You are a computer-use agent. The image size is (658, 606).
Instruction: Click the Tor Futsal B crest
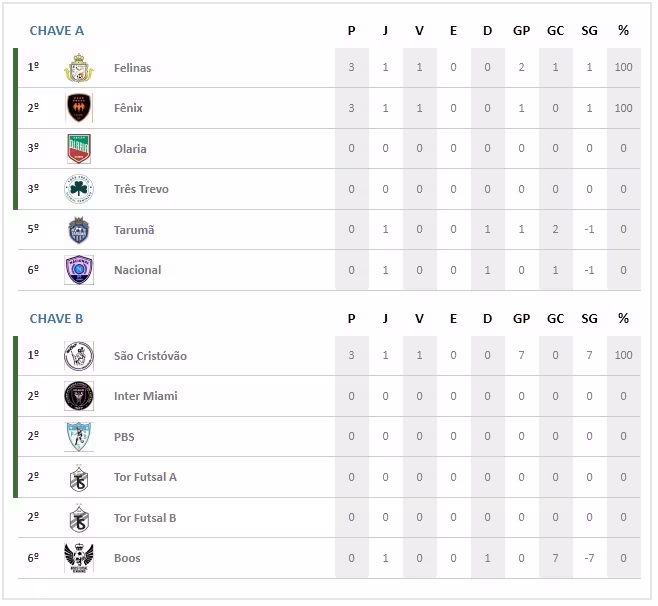[79, 518]
